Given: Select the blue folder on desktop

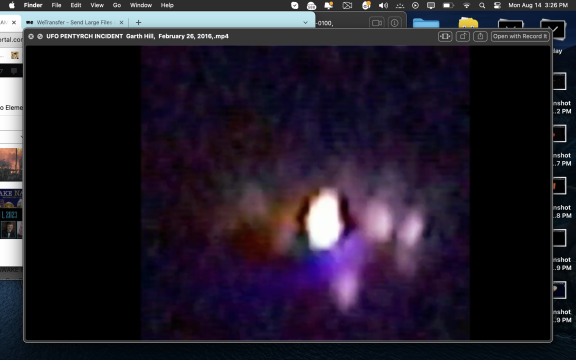Looking at the screenshot, I should coord(426,23).
